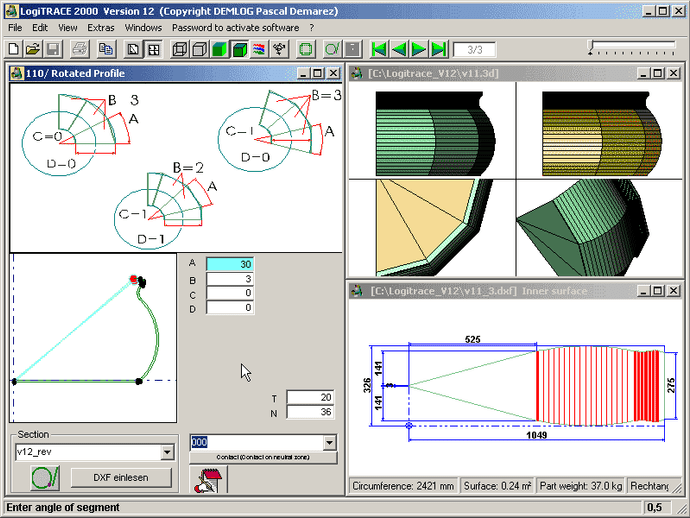Click the A angle input field
The image size is (690, 518).
[230, 264]
